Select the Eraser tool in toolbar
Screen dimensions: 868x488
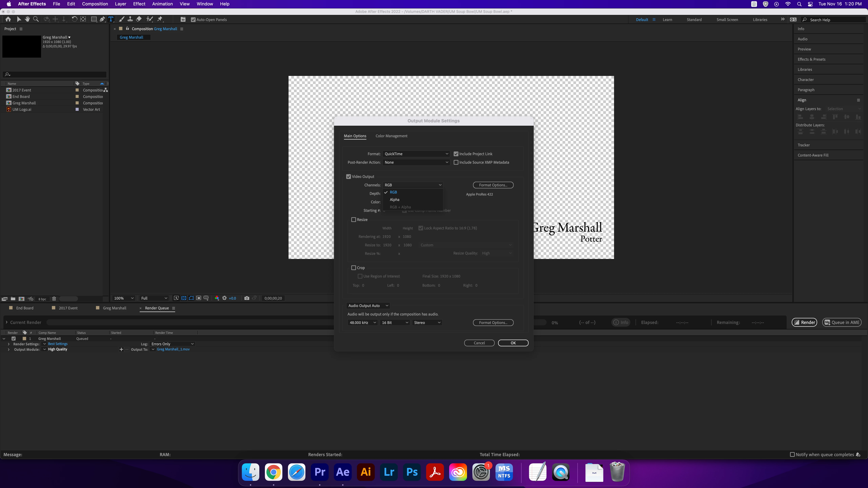coord(139,19)
